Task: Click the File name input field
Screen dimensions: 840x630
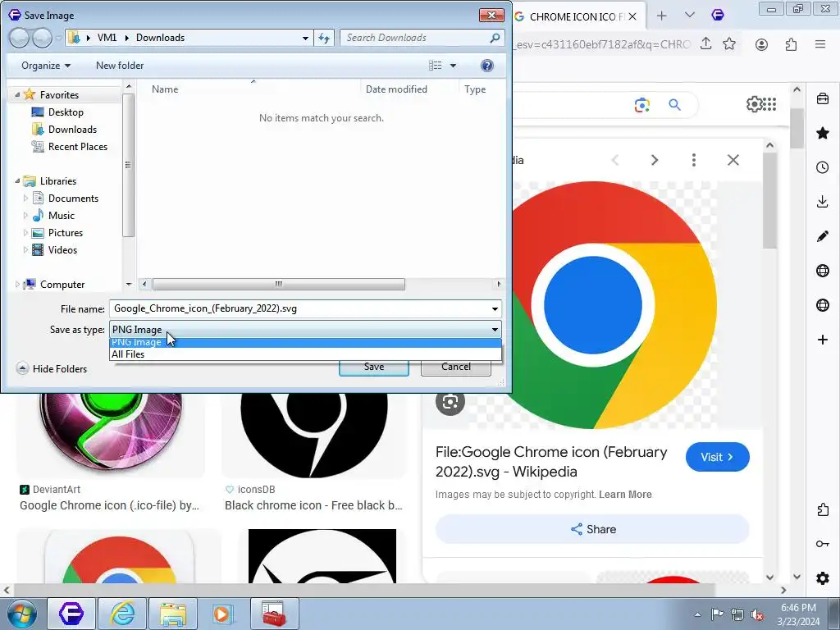Action: pos(299,308)
